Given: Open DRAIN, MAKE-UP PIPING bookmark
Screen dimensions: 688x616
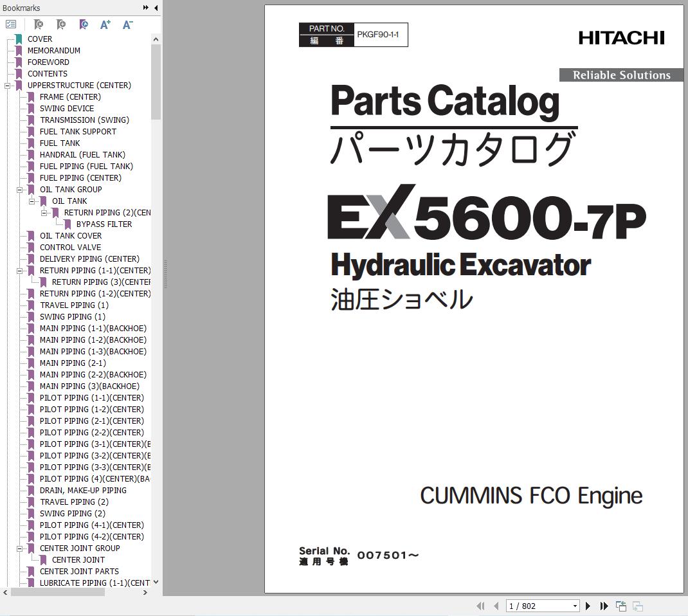Looking at the screenshot, I should pos(83,490).
